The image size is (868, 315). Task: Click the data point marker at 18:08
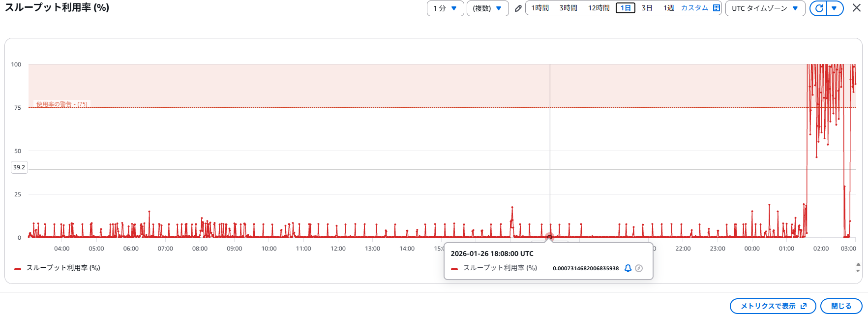pos(550,237)
